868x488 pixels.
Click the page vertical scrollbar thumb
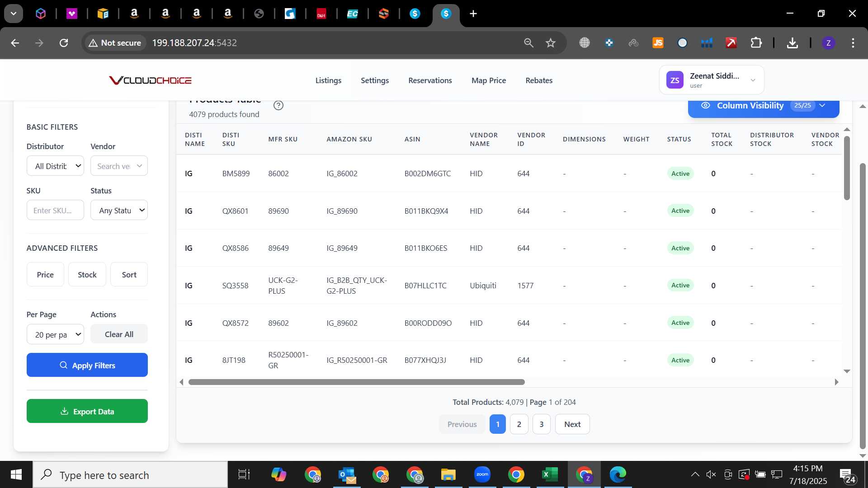tap(863, 306)
